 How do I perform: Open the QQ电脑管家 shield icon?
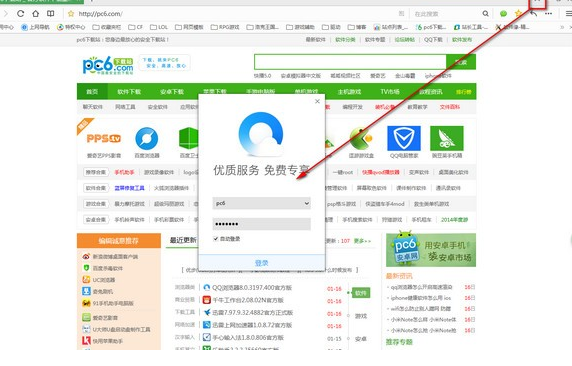point(404,138)
